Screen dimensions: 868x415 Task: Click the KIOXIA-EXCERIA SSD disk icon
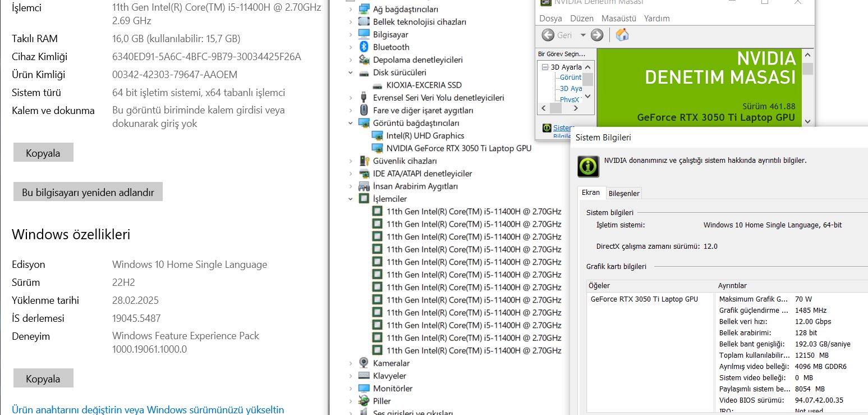tap(378, 85)
